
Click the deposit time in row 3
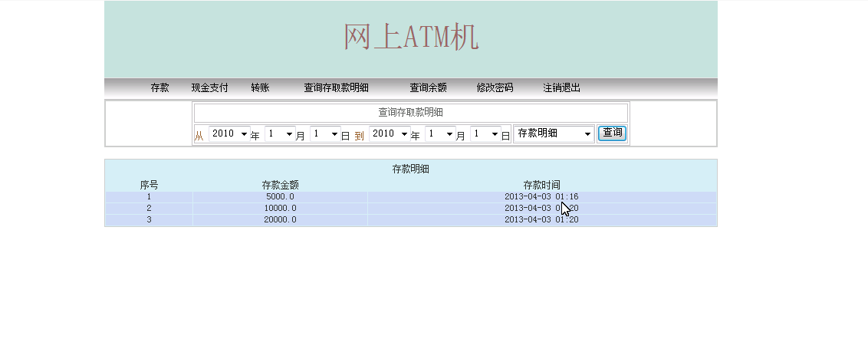coord(541,220)
